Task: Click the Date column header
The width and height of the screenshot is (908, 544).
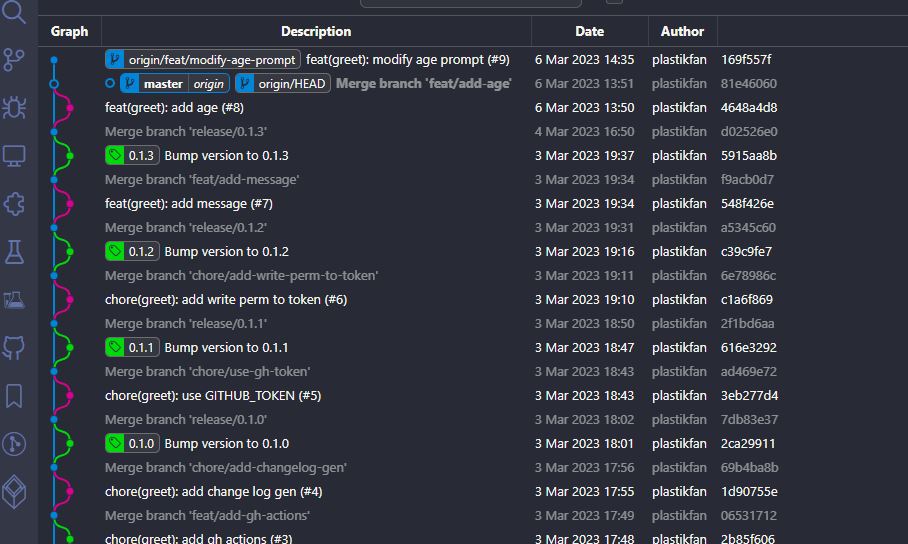Action: (590, 31)
